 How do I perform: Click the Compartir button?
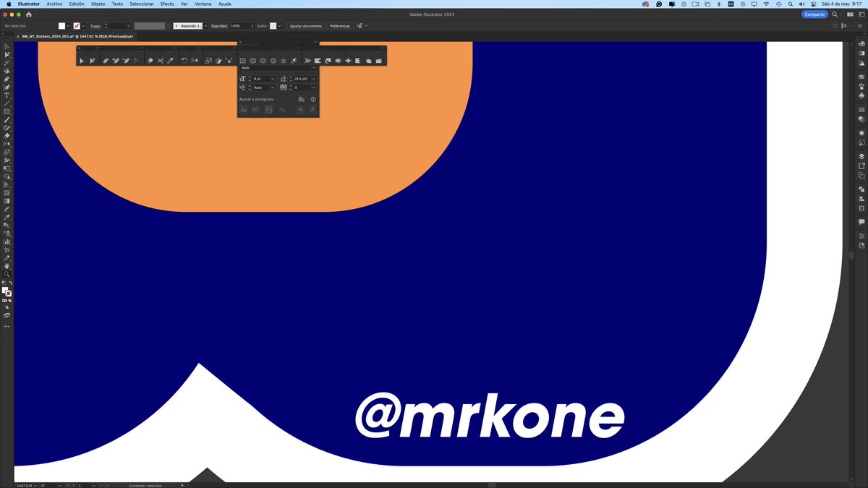815,14
